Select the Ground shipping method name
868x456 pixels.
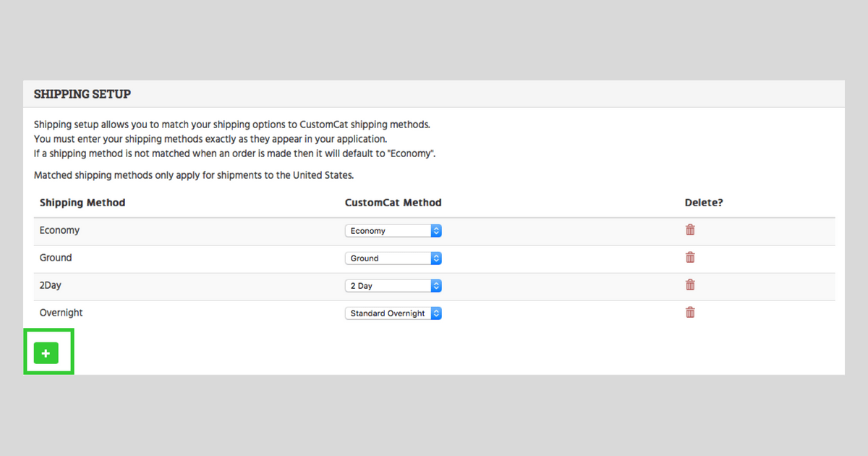56,258
